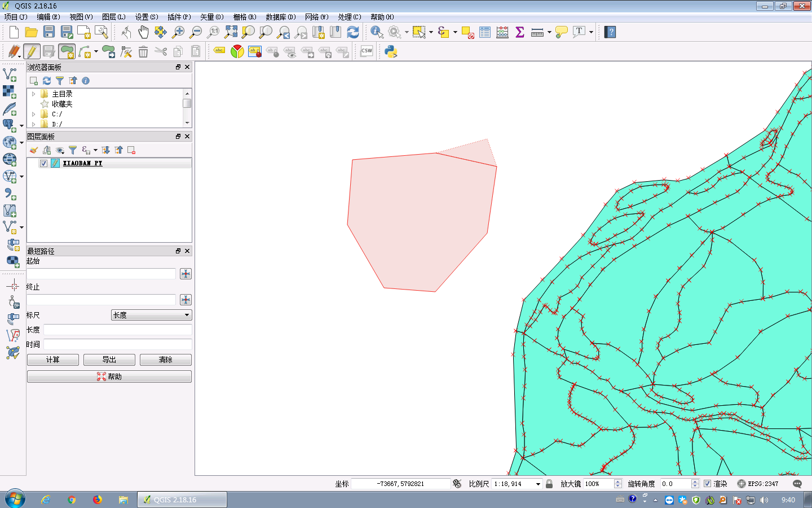Viewport: 812px width, 508px height.
Task: Click the layer panel eye visibility icon
Action: tap(60, 150)
